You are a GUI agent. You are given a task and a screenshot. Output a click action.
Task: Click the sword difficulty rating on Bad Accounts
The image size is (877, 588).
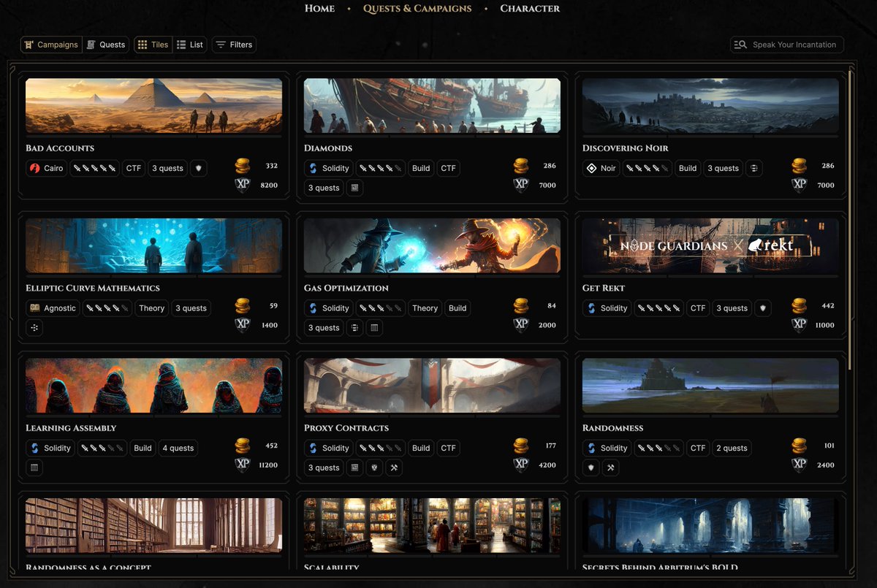95,168
